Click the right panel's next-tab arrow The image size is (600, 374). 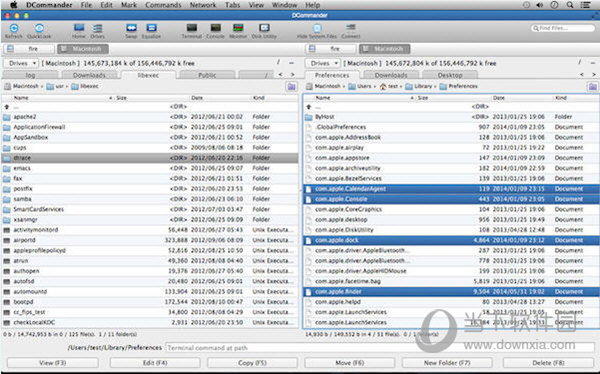coord(594,75)
